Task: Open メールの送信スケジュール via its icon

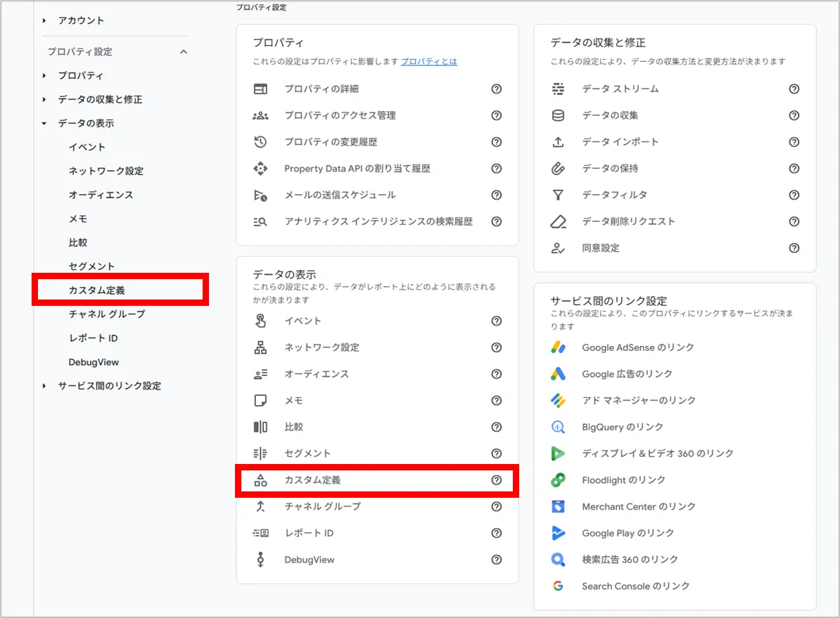Action: (x=261, y=195)
